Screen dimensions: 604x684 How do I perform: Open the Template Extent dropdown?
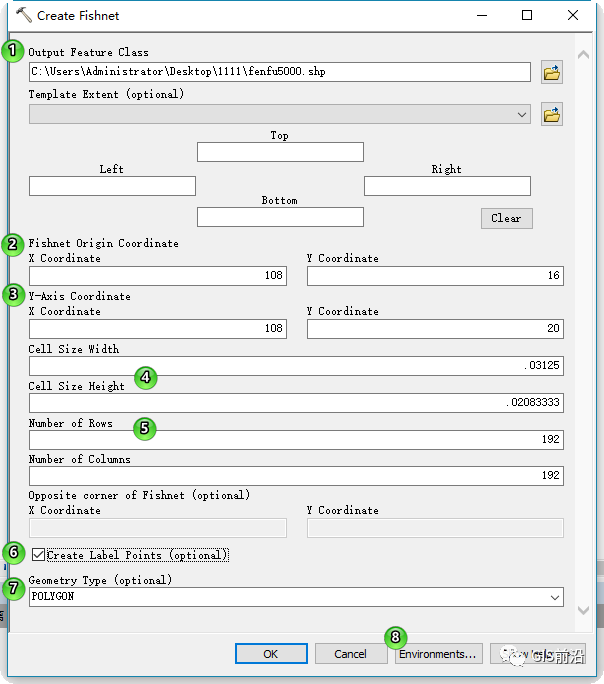pyautogui.click(x=522, y=115)
